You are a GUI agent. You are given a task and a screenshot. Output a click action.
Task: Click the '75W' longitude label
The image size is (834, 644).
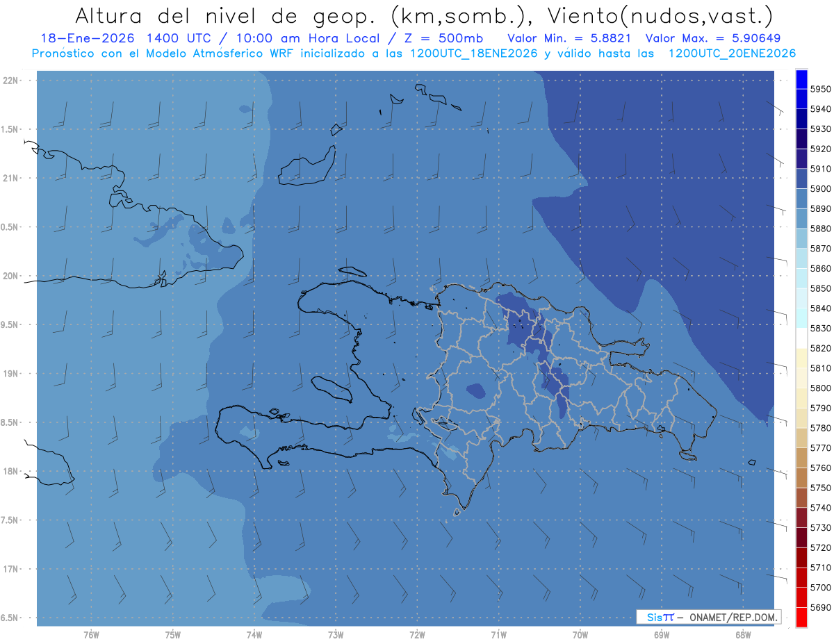click(x=173, y=635)
